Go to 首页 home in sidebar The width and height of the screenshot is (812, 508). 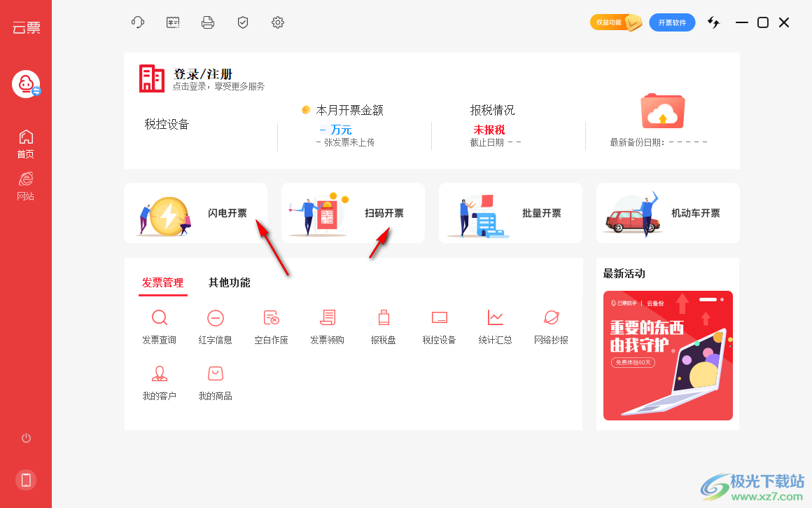(x=26, y=144)
